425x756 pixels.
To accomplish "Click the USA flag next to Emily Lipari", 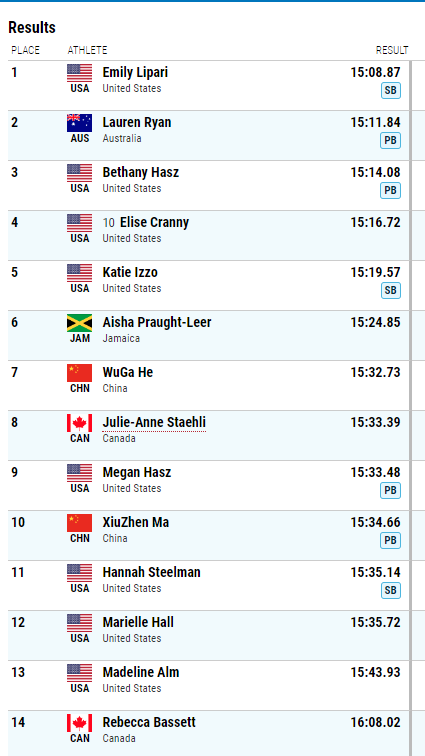I will coord(79,73).
